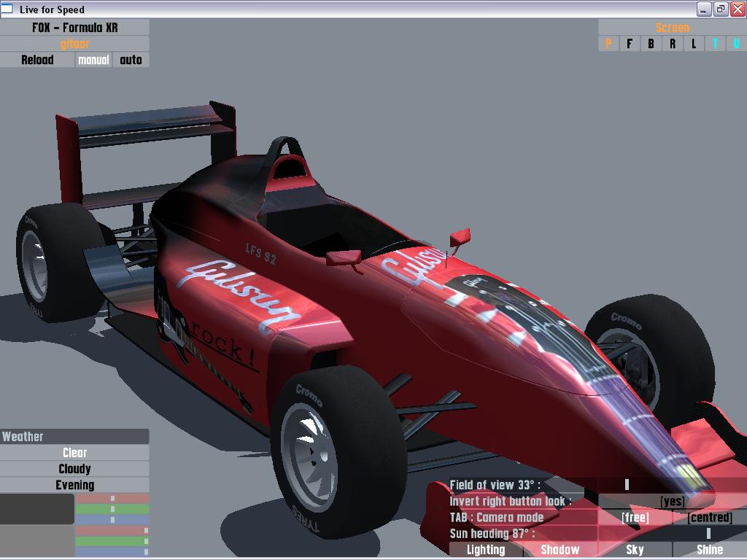Open the Shine tab
The image size is (747, 560).
(710, 550)
